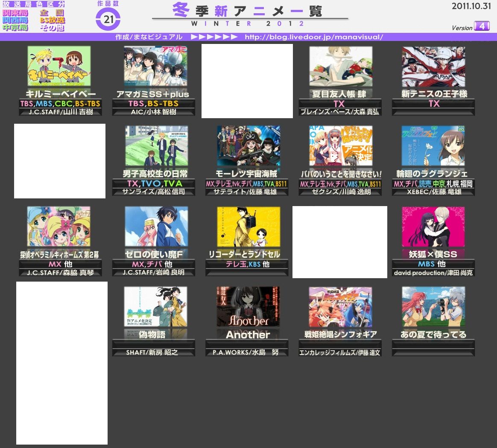Click テレ玉,KBS 他 broadcaster bar

(247, 264)
